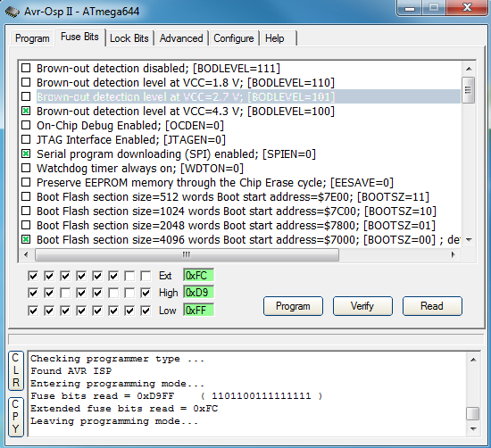Click the Program button
The width and height of the screenshot is (491, 448).
(x=293, y=306)
